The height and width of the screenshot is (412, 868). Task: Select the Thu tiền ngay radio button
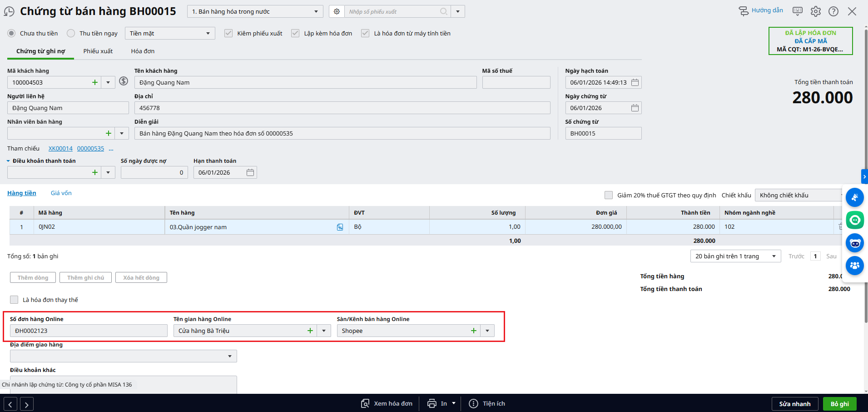pyautogui.click(x=71, y=33)
